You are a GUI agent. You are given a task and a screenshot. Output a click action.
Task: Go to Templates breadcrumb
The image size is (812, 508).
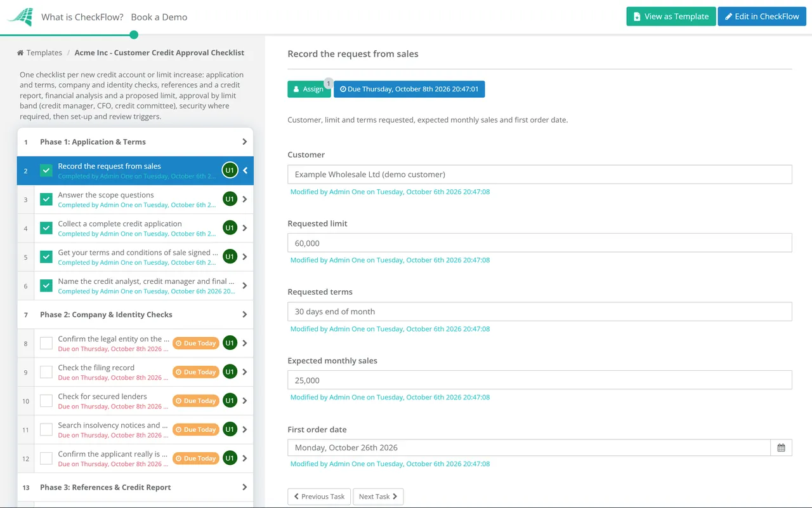point(44,53)
